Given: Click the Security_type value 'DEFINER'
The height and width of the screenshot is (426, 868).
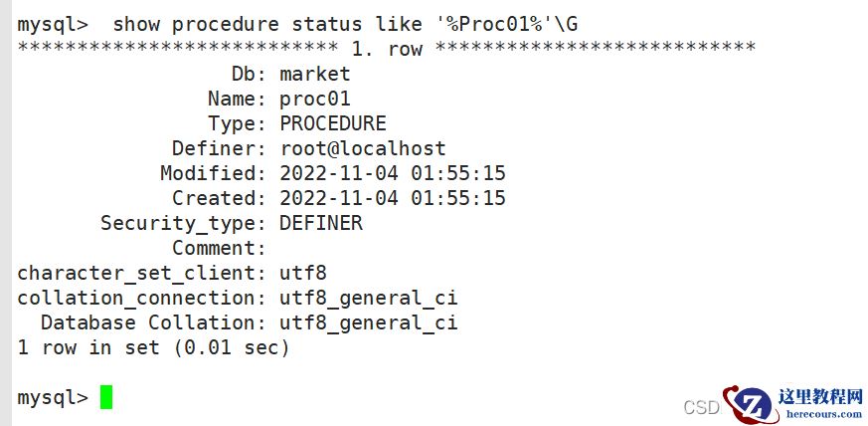Looking at the screenshot, I should click(321, 223).
